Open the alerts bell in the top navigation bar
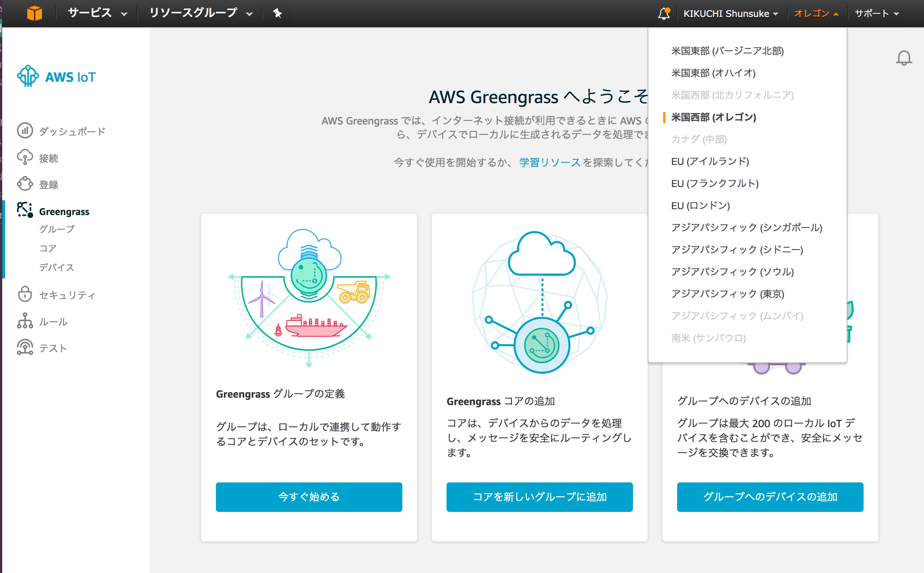This screenshot has width=924, height=573. 664,13
